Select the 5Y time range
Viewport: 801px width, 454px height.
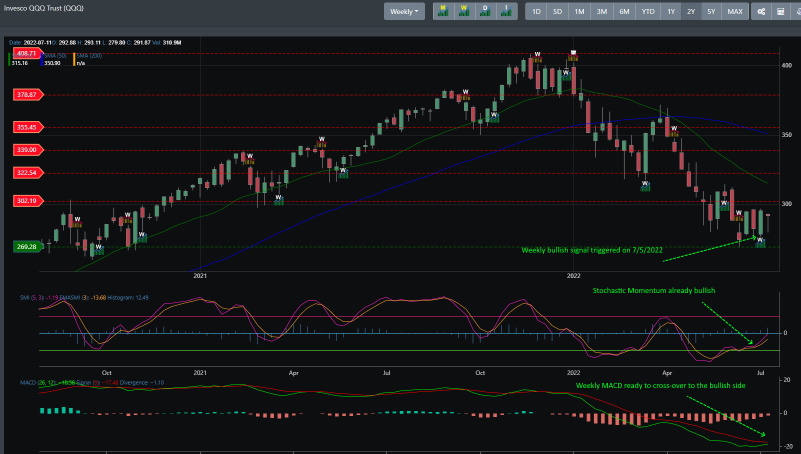(711, 11)
